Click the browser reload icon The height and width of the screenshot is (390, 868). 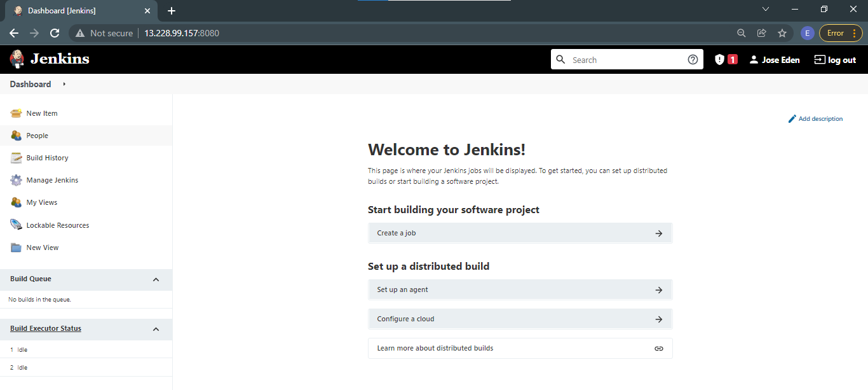(55, 33)
